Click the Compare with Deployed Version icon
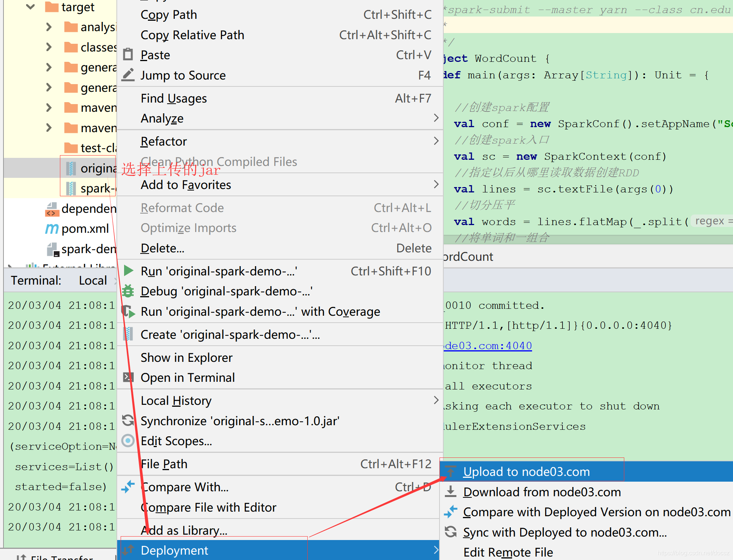The width and height of the screenshot is (733, 560). pyautogui.click(x=450, y=512)
